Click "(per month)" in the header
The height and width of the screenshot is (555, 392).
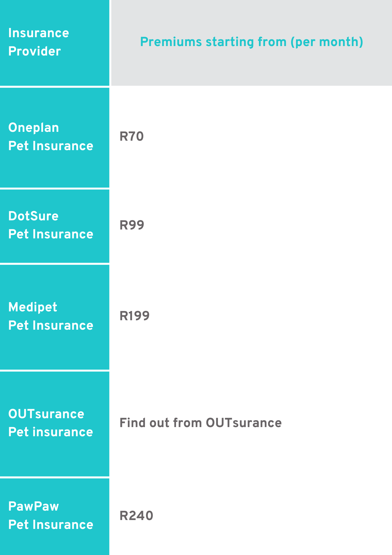coord(327,42)
